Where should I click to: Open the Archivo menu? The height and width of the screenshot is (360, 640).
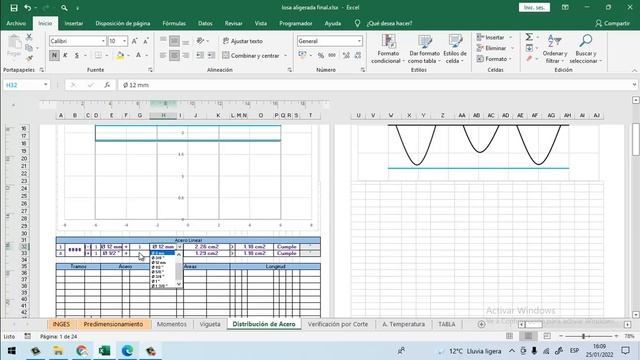16,24
